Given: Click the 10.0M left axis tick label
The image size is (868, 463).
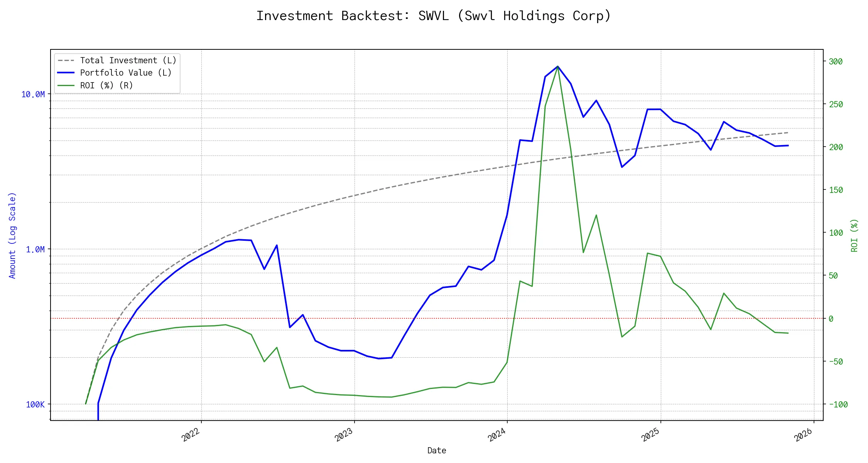Looking at the screenshot, I should tap(33, 95).
